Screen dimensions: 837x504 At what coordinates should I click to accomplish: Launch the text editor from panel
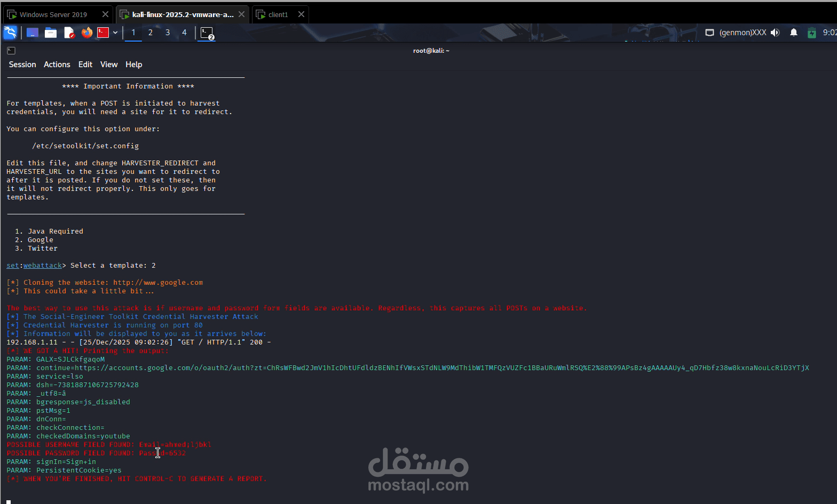coord(69,33)
